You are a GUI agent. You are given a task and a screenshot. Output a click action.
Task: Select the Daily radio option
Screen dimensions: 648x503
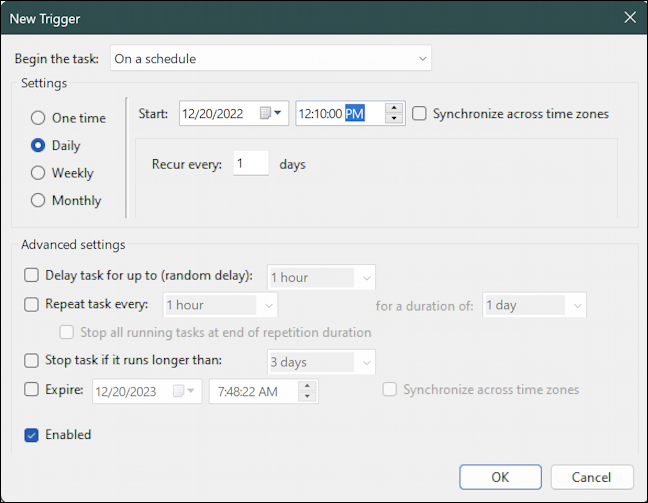(x=56, y=145)
